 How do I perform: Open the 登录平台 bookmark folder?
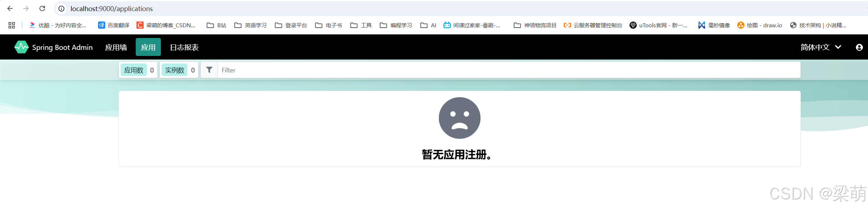[291, 25]
